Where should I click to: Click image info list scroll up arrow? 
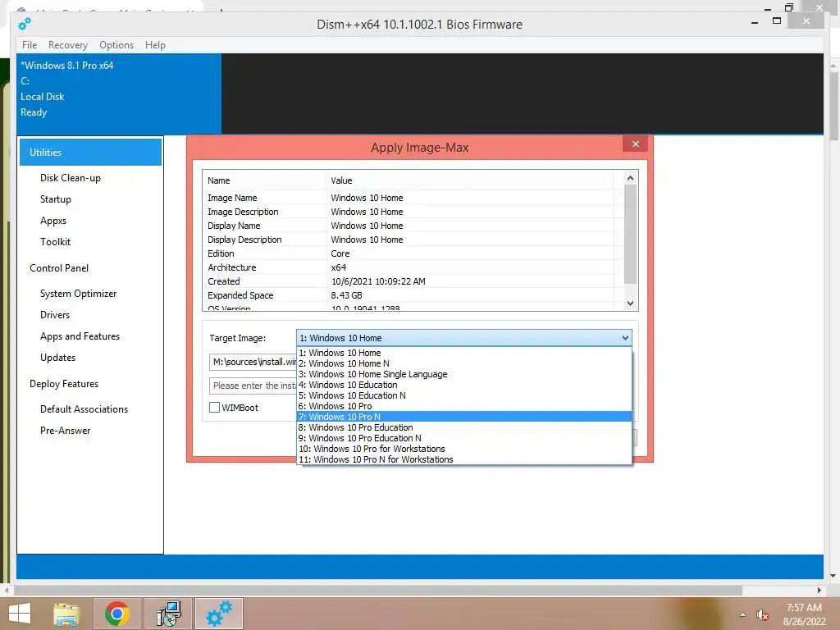(631, 178)
